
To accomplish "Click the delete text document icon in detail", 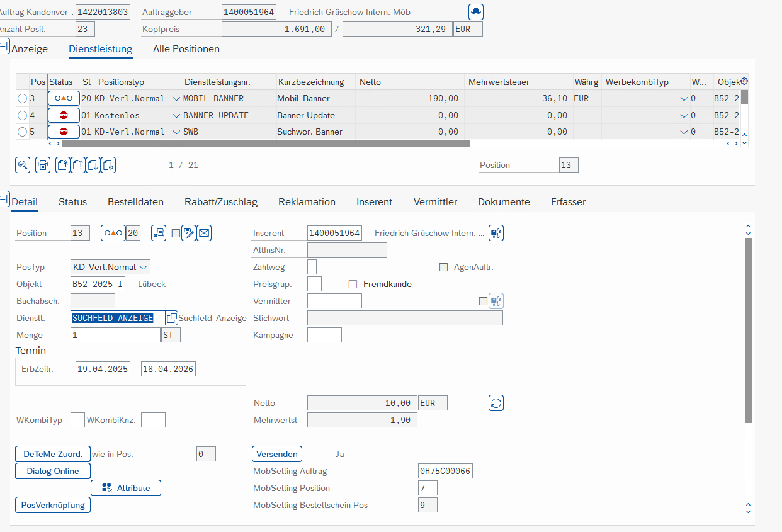I will [159, 233].
